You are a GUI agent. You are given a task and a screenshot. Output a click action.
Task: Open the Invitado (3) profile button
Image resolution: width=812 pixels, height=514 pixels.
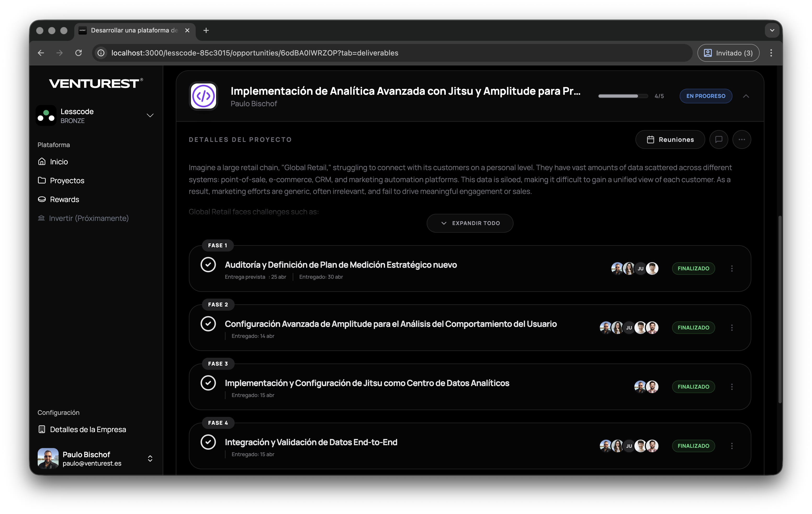click(728, 53)
